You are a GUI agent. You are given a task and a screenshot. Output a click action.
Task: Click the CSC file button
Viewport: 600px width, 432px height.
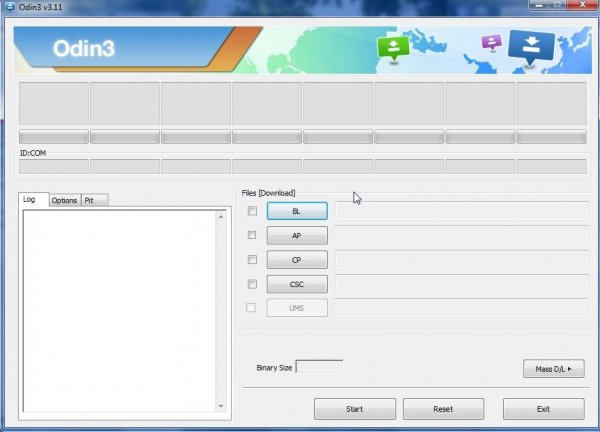click(x=297, y=284)
